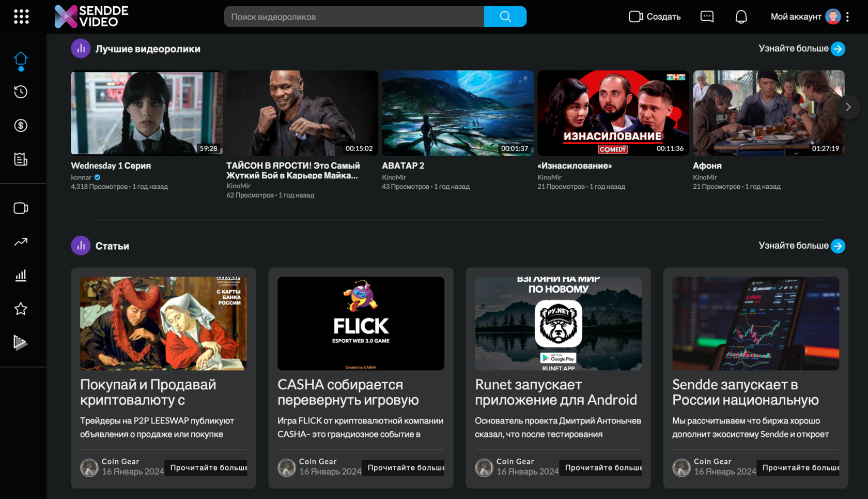868x499 pixels.
Task: Click Coin Gear avatar on LEESWAP article
Action: (x=89, y=467)
